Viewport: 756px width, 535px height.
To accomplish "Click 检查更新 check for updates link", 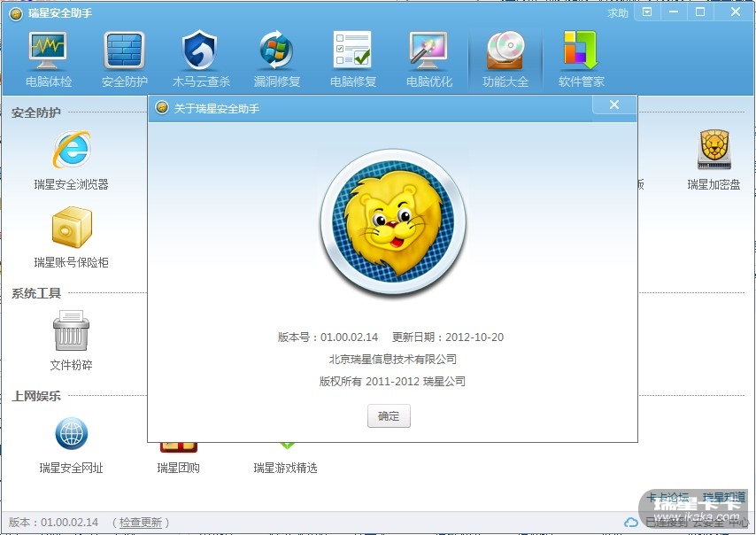I will [x=140, y=523].
